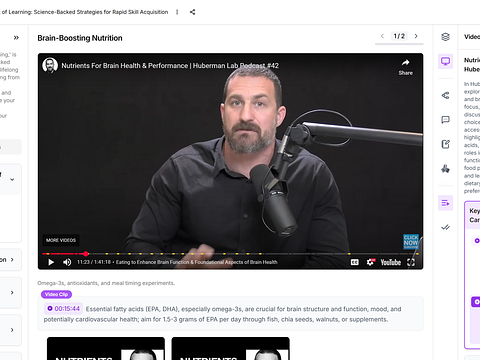Enter fullscreen mode on the video
Screen dimensions: 480x360
click(411, 262)
